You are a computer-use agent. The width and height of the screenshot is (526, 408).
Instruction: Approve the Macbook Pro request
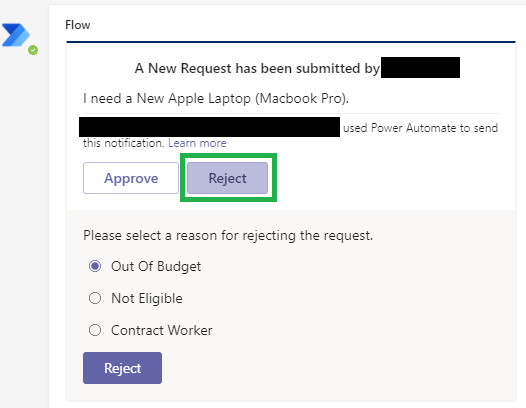pos(131,178)
